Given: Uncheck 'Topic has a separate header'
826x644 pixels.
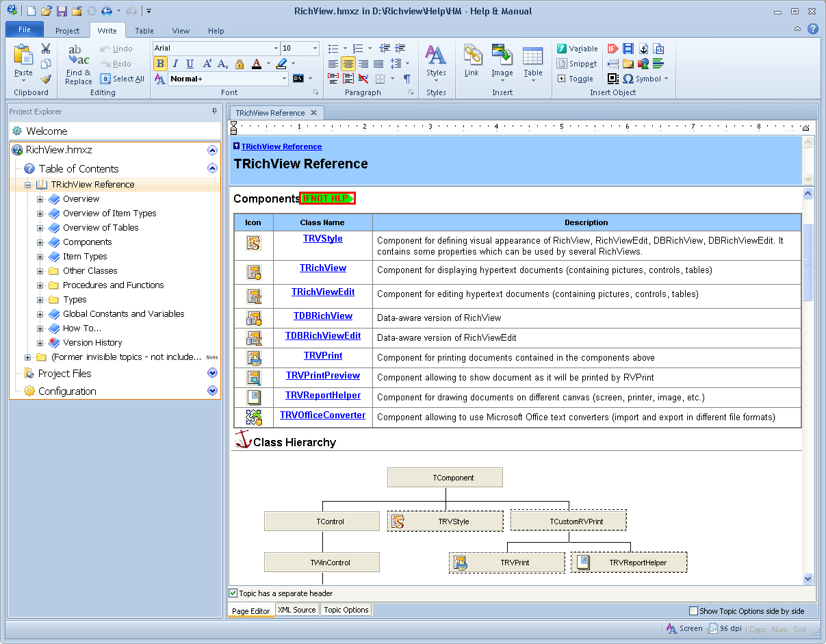Looking at the screenshot, I should pyautogui.click(x=233, y=593).
